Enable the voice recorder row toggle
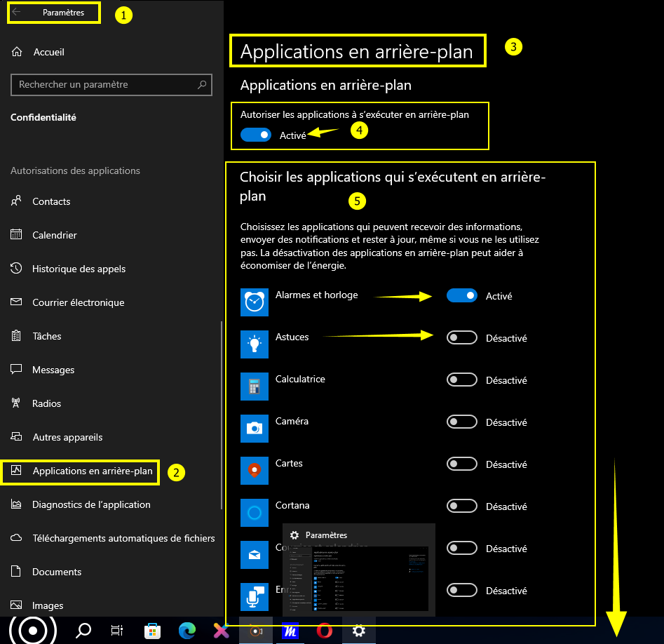The width and height of the screenshot is (664, 644). (x=462, y=590)
